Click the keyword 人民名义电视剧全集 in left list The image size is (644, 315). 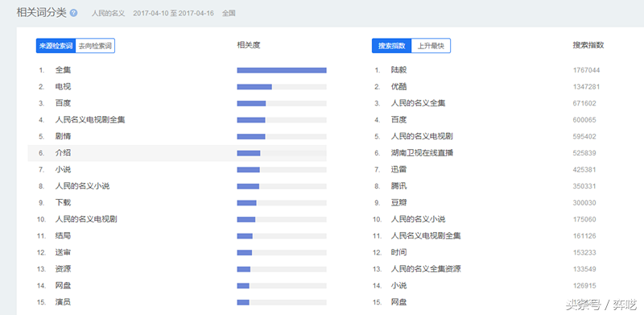(x=90, y=120)
